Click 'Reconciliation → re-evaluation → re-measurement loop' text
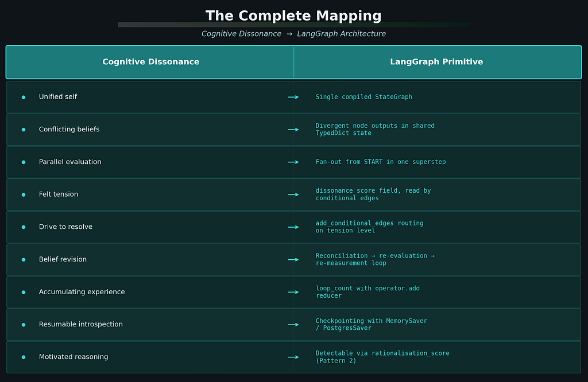This screenshot has height=382, width=588. click(375, 259)
